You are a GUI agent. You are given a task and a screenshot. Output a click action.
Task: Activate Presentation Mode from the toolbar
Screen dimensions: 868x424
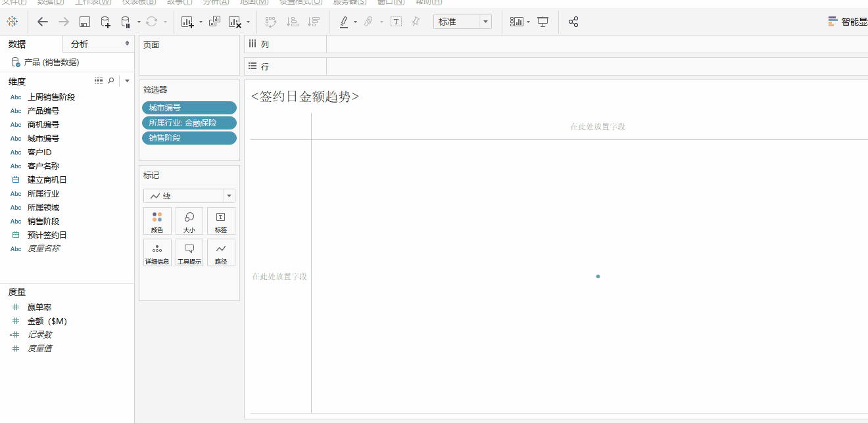click(543, 22)
